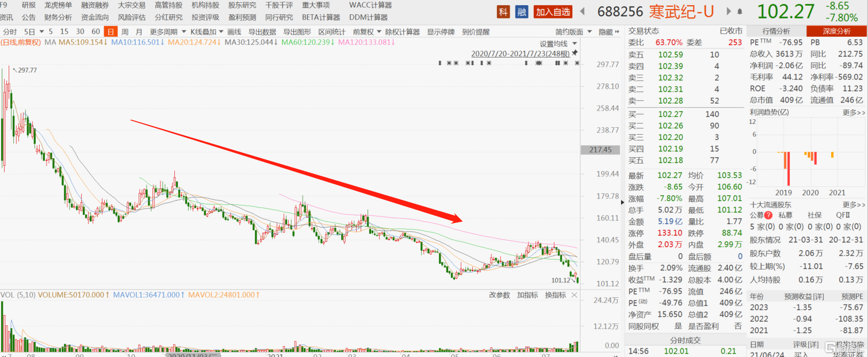868x357 pixels.
Task: Switch to the 深度分析 tab
Action: (x=836, y=31)
